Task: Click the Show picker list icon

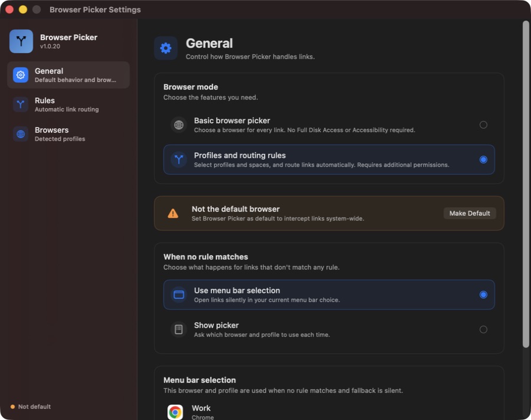Action: pyautogui.click(x=179, y=329)
